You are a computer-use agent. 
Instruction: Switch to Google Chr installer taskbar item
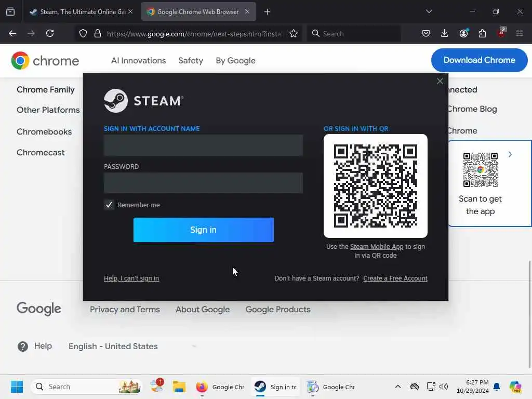click(x=330, y=387)
